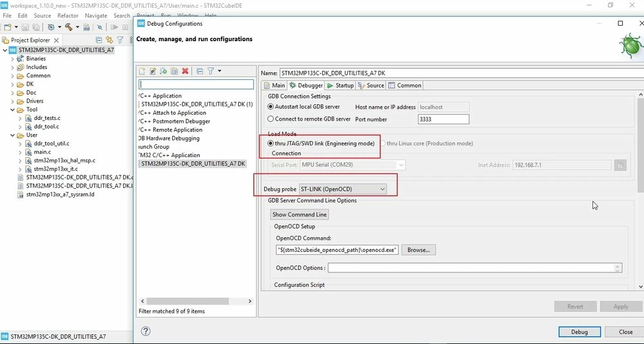Expand the Drivers folder

[12, 101]
